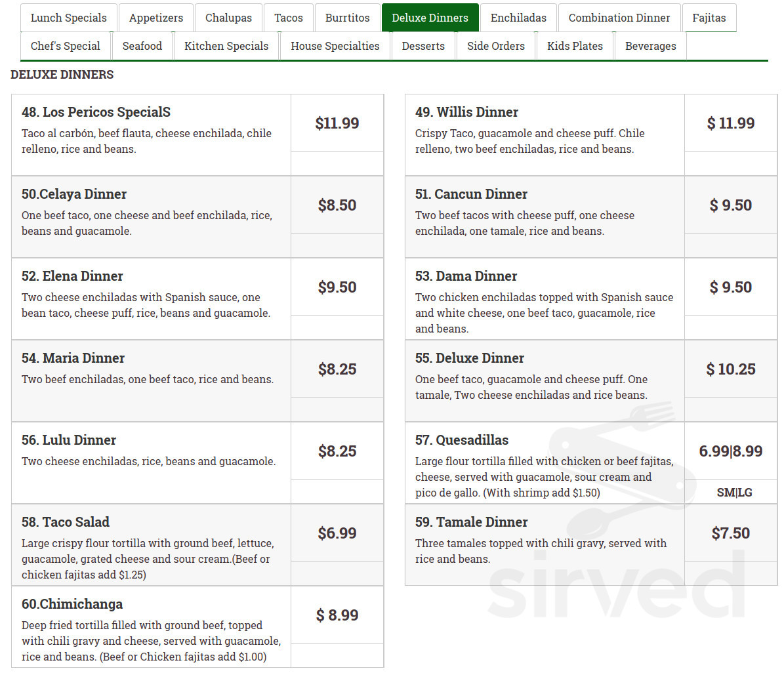Image resolution: width=784 pixels, height=675 pixels.
Task: Select the Chalupas tab
Action: (x=228, y=18)
